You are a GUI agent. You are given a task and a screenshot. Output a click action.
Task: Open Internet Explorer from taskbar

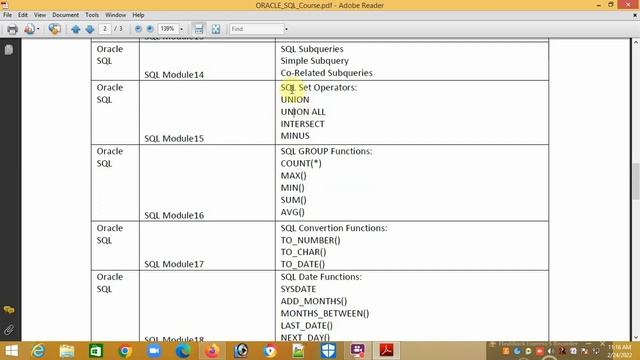pos(38,351)
